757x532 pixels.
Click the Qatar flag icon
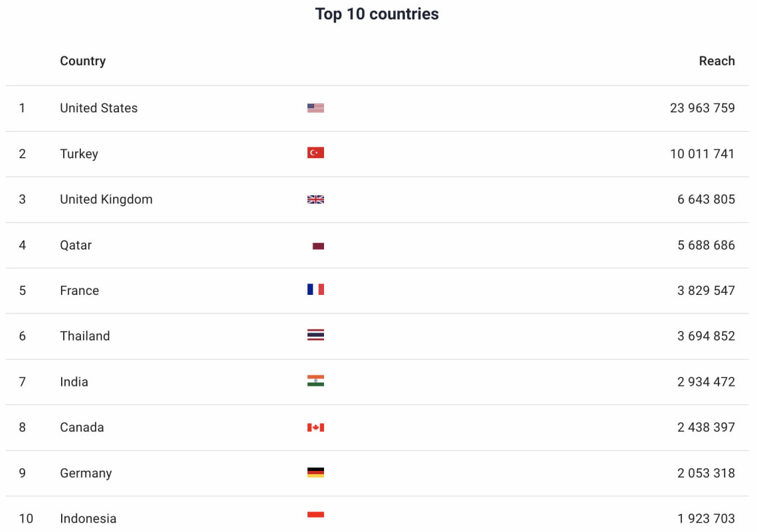[x=318, y=246]
